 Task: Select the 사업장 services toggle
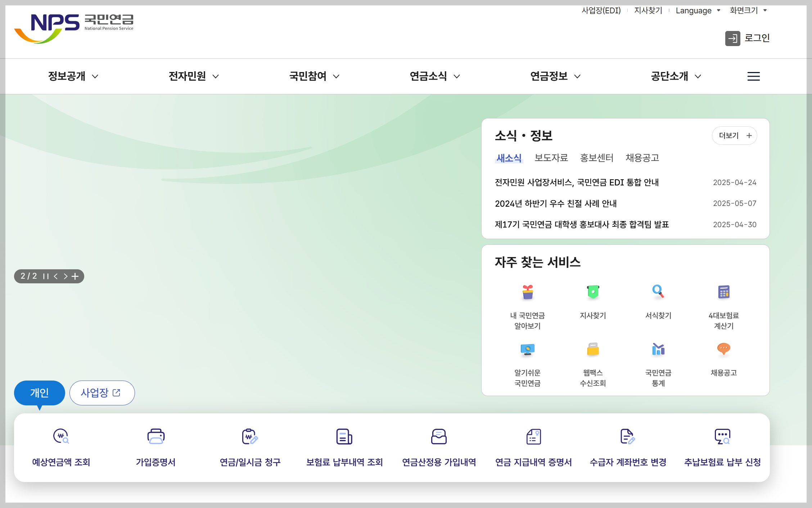point(102,392)
